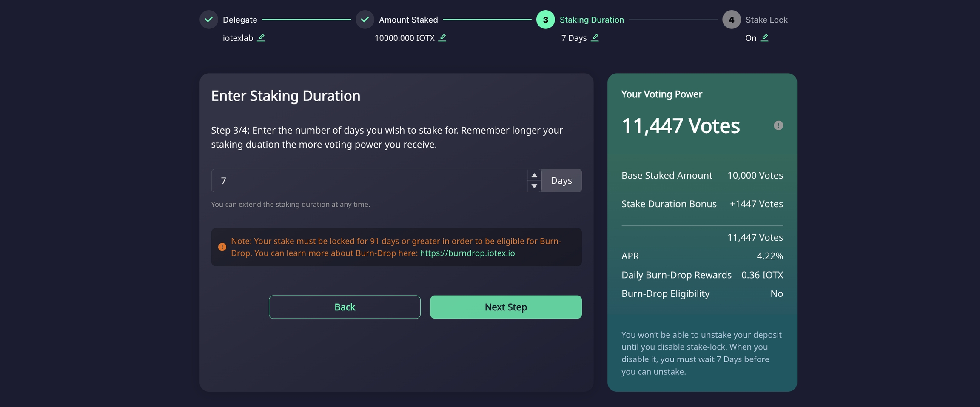Image resolution: width=980 pixels, height=407 pixels.
Task: Select the Stake Lock step label
Action: (x=766, y=20)
